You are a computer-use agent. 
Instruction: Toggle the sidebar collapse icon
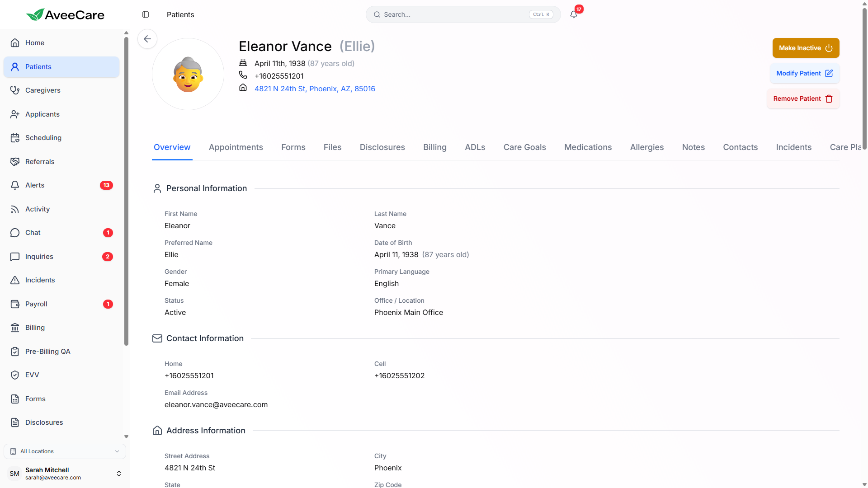[x=146, y=14]
